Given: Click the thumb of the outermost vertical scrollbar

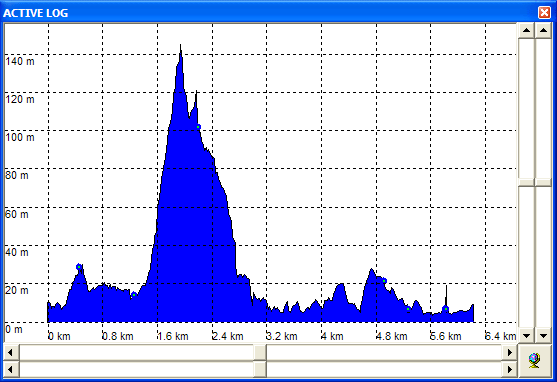Looking at the screenshot, I should point(544,183).
